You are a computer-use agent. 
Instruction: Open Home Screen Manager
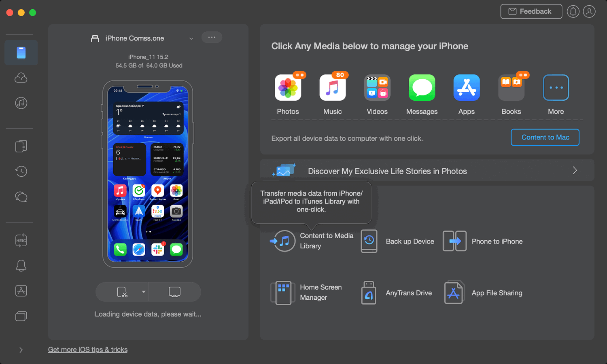pos(307,292)
